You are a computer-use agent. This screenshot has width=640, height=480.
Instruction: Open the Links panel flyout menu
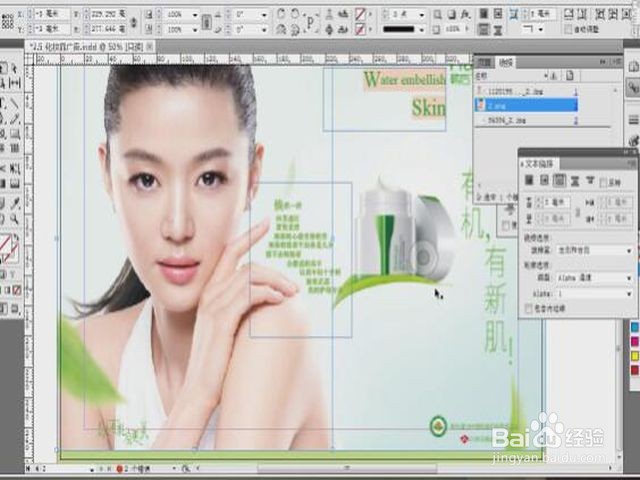[x=616, y=62]
